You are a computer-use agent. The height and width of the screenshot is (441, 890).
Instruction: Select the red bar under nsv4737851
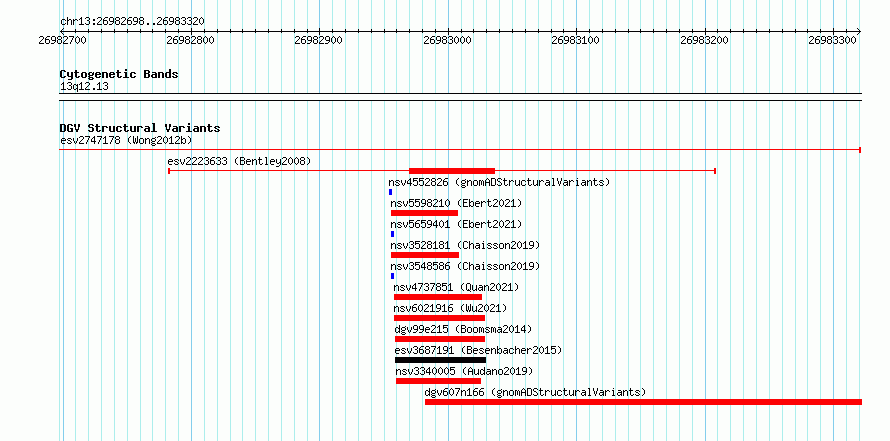[x=438, y=297]
